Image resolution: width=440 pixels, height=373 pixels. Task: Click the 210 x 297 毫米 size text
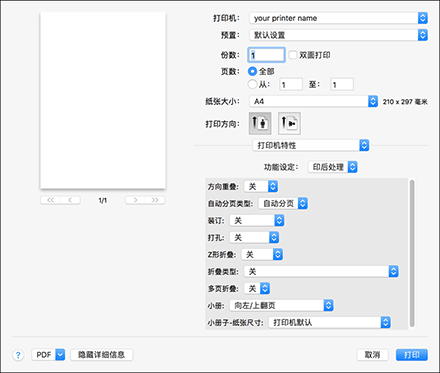(405, 102)
